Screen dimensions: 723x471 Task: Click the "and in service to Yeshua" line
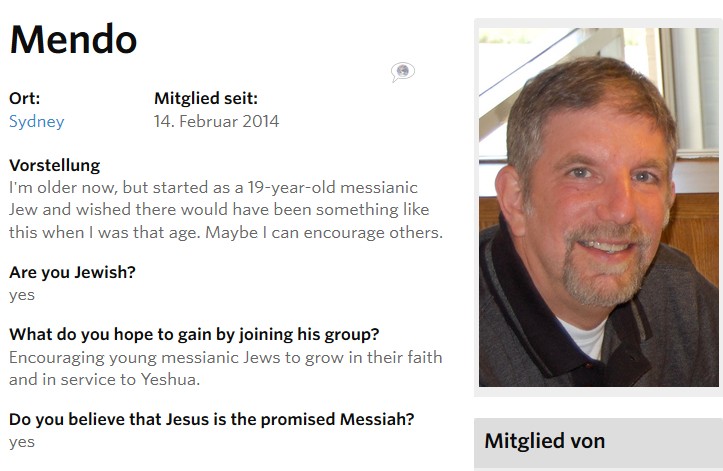(x=104, y=380)
